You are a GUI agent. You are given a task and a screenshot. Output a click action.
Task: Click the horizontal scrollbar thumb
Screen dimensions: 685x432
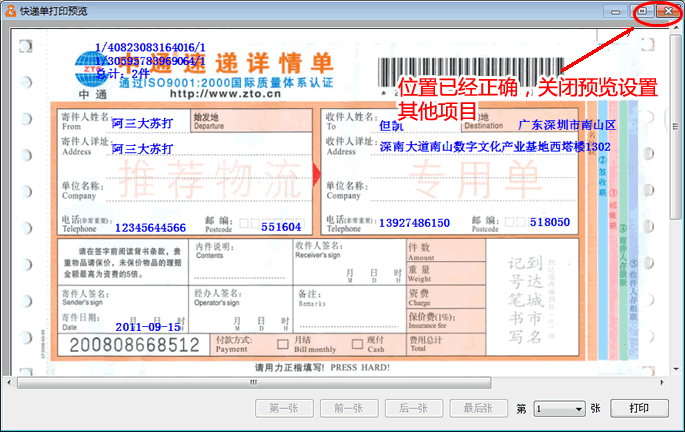pos(254,383)
